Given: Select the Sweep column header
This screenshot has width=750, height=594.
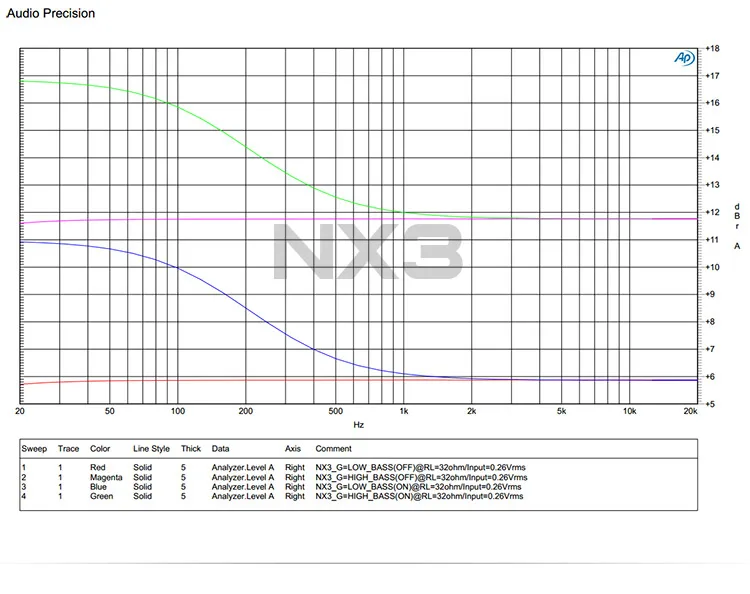Looking at the screenshot, I should point(34,449).
